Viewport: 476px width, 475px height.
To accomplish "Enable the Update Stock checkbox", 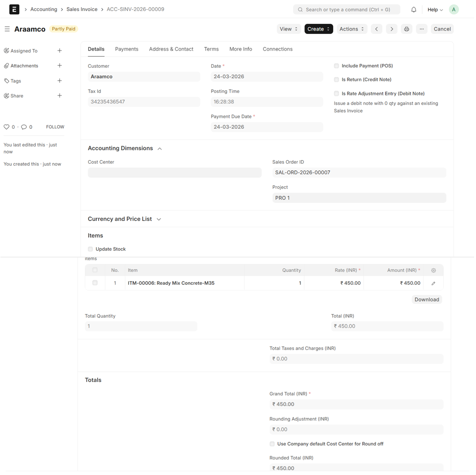I will pos(91,249).
